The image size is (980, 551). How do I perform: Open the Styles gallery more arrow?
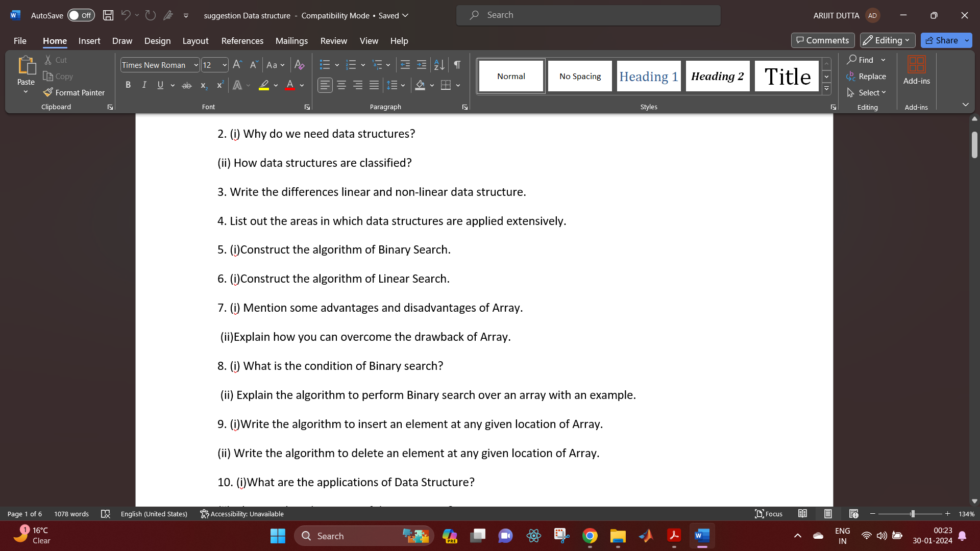tap(826, 88)
